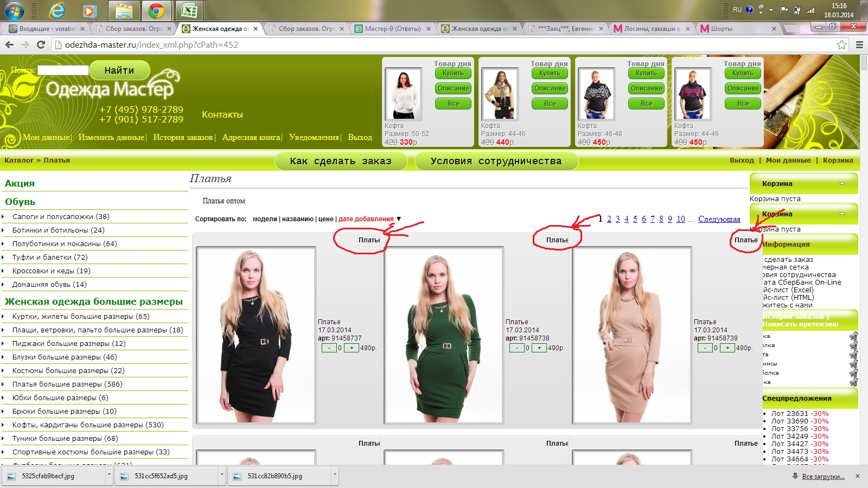Switch to the Шорты tab
This screenshot has width=868, height=488.
coord(738,29)
